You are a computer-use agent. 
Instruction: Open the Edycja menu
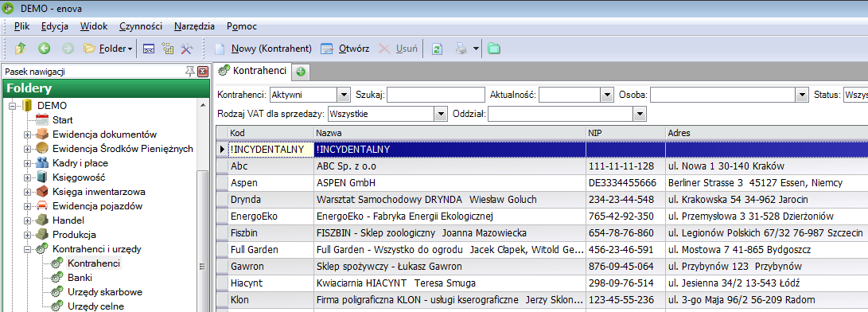tap(54, 26)
